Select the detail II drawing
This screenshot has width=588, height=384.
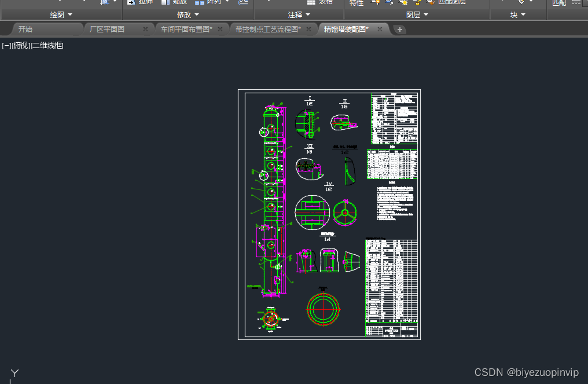click(344, 122)
